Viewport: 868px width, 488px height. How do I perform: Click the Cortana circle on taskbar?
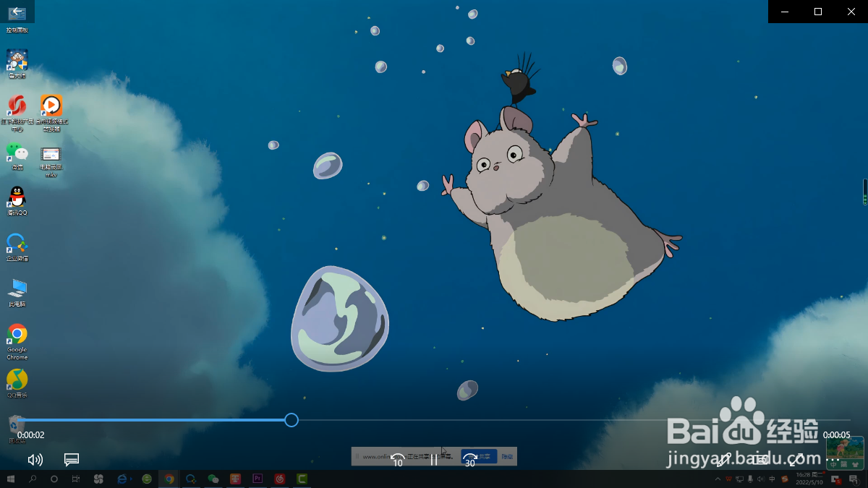click(x=54, y=479)
